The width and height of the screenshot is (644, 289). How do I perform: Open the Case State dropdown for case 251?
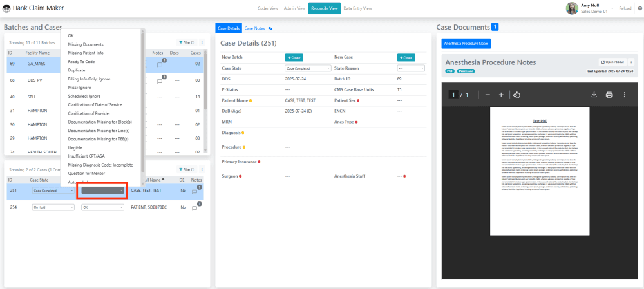click(53, 191)
